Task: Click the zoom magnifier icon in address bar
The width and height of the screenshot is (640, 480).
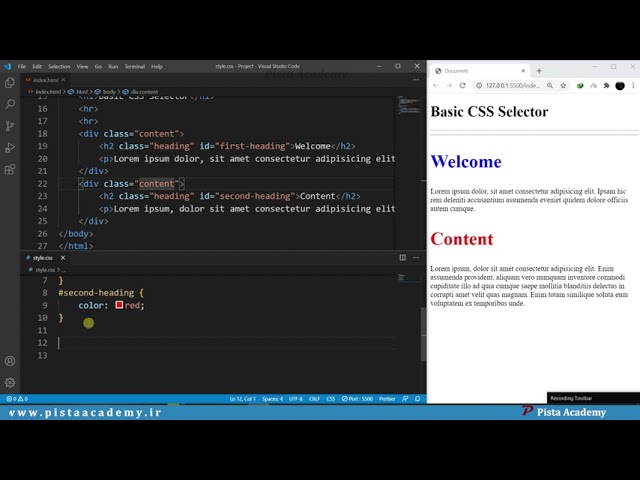Action: pyautogui.click(x=550, y=85)
